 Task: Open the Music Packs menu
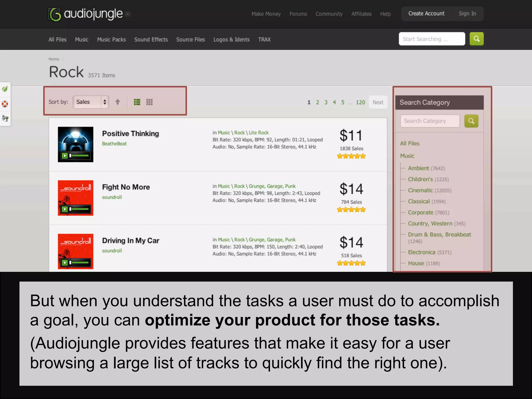[x=111, y=39]
